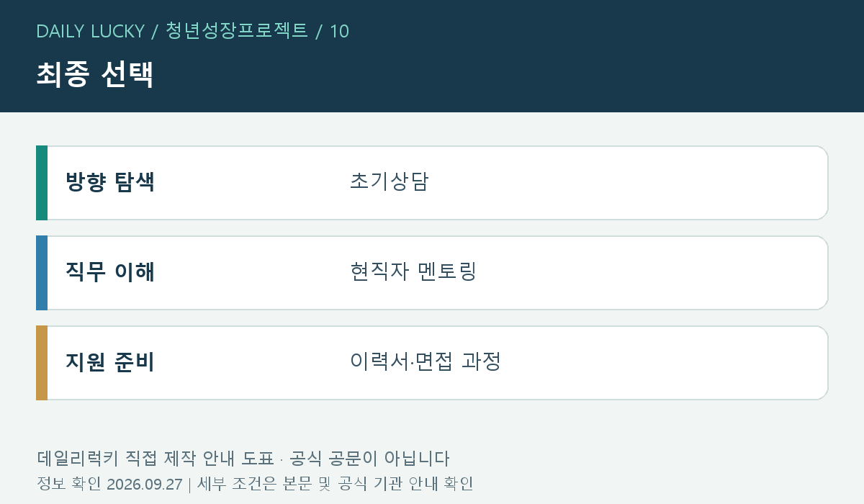864x504 pixels.
Task: Click the dark header banner area
Action: pyautogui.click(x=432, y=56)
